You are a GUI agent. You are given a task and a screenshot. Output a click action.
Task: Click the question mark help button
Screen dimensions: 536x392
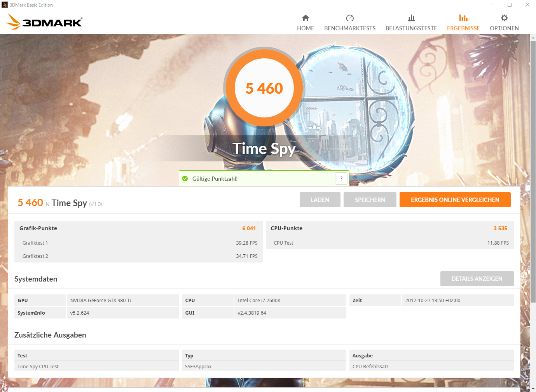tap(341, 178)
